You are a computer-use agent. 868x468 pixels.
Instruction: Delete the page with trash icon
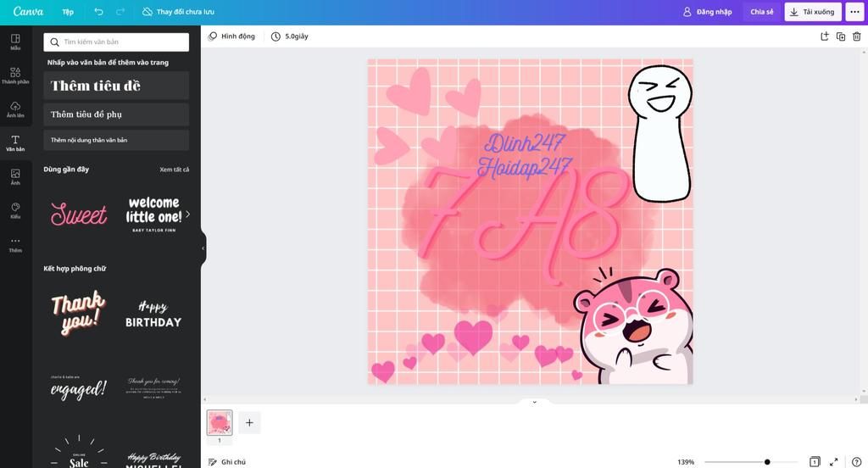857,36
